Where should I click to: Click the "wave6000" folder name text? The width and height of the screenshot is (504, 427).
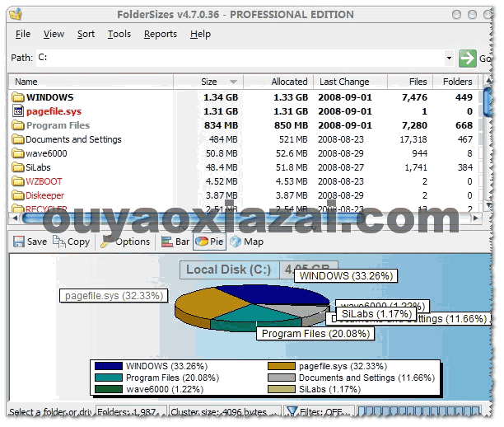(46, 153)
